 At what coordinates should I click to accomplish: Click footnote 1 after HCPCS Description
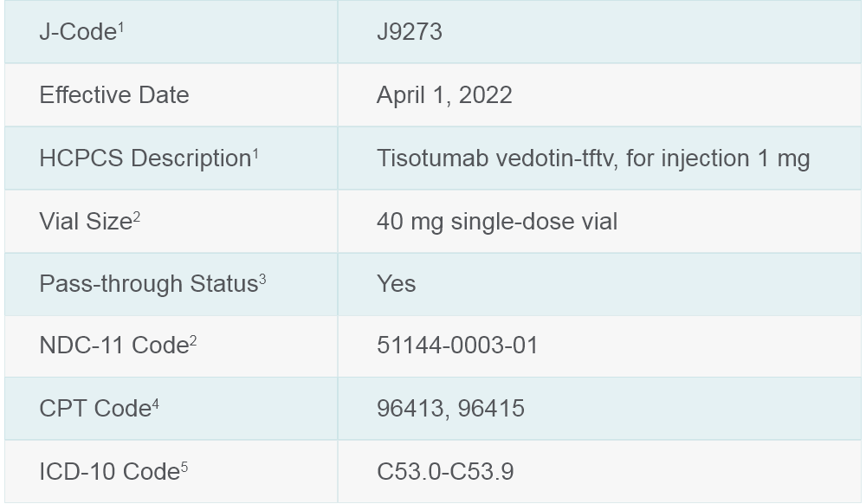point(255,152)
